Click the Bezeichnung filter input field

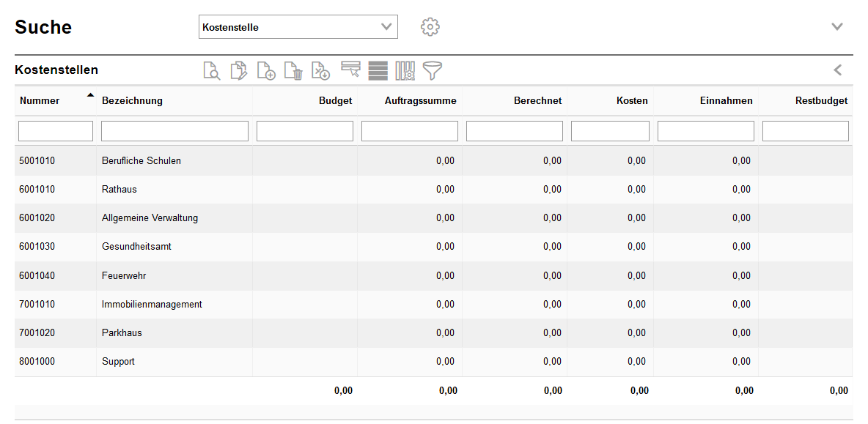pyautogui.click(x=174, y=131)
